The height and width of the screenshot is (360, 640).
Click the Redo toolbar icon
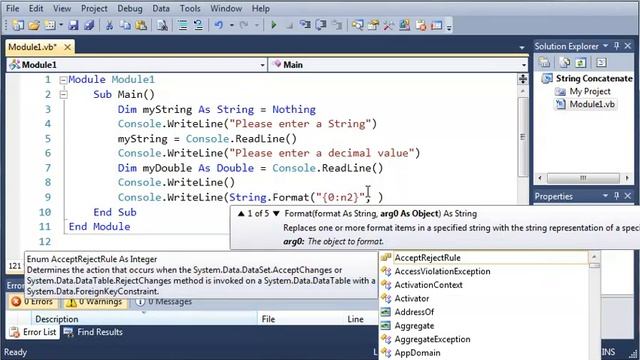click(x=244, y=25)
